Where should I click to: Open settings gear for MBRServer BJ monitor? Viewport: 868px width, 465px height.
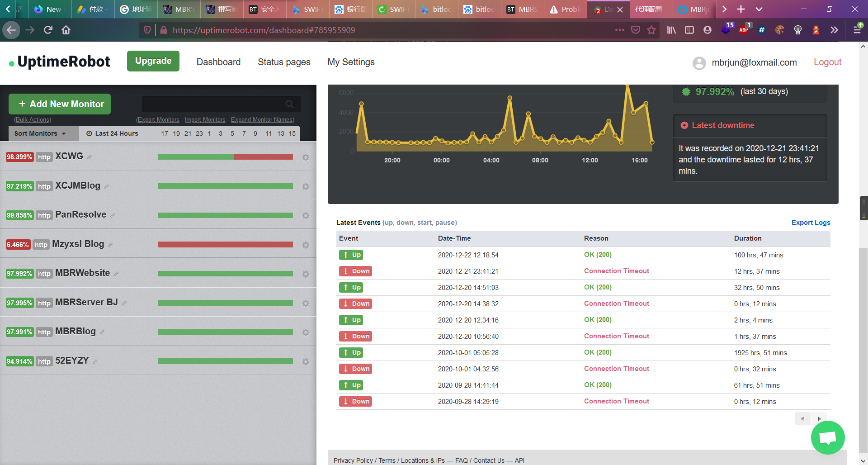306,304
